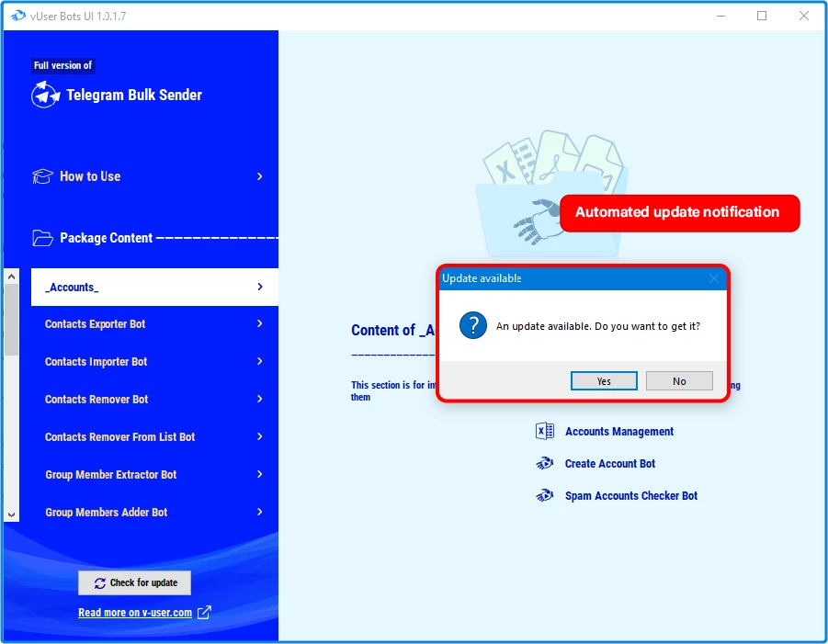Click the Full version of label
Image resolution: width=828 pixels, height=644 pixels.
point(62,65)
